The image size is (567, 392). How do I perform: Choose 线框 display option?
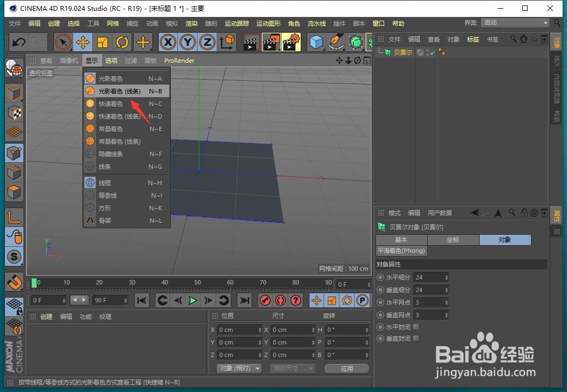(126, 183)
